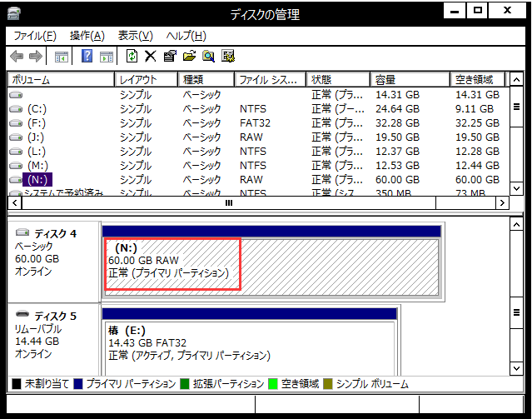Screen dimensions: 532x419
Task: Open the 表示(V) menu
Action: tap(136, 36)
